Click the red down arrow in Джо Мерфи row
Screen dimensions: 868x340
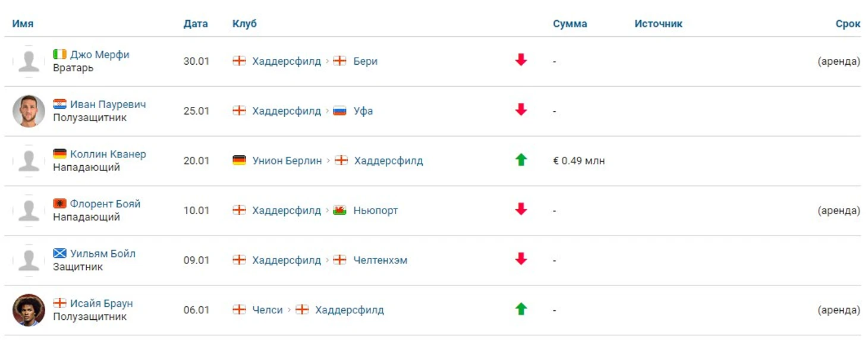[521, 60]
